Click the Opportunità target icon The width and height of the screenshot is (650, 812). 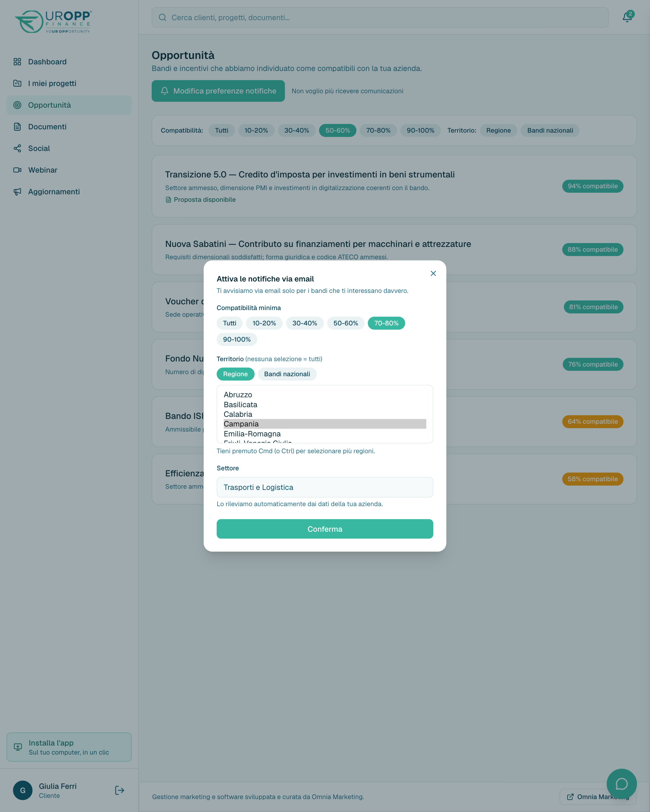coord(17,105)
